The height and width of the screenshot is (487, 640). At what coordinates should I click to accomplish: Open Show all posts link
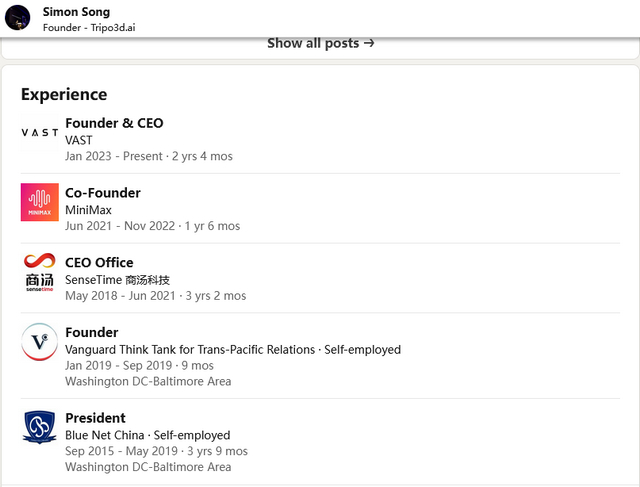[x=321, y=43]
